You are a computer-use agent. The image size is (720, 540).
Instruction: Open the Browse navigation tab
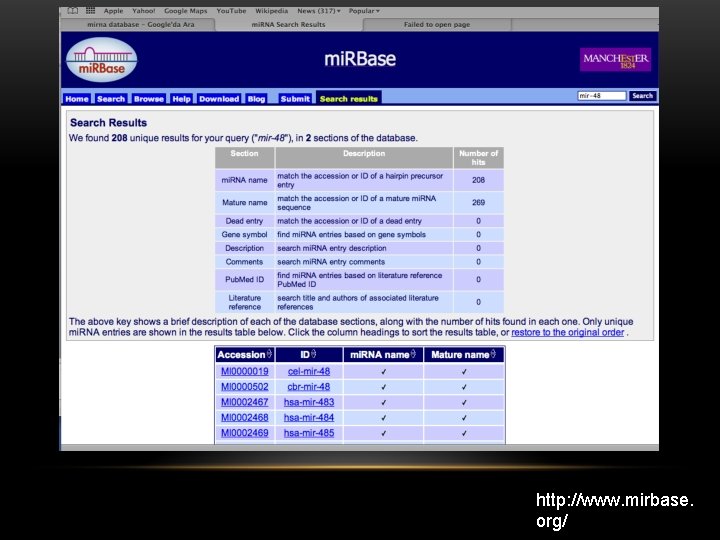pos(148,99)
